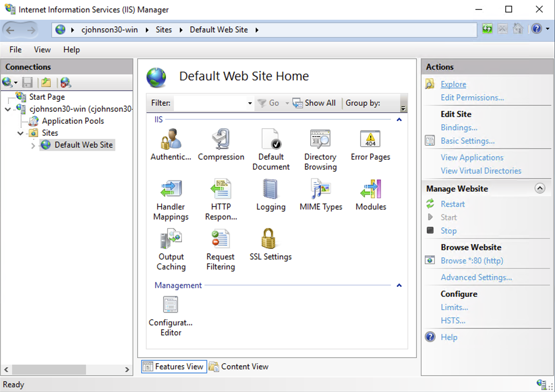Click inside the Filter text field

[x=210, y=103]
